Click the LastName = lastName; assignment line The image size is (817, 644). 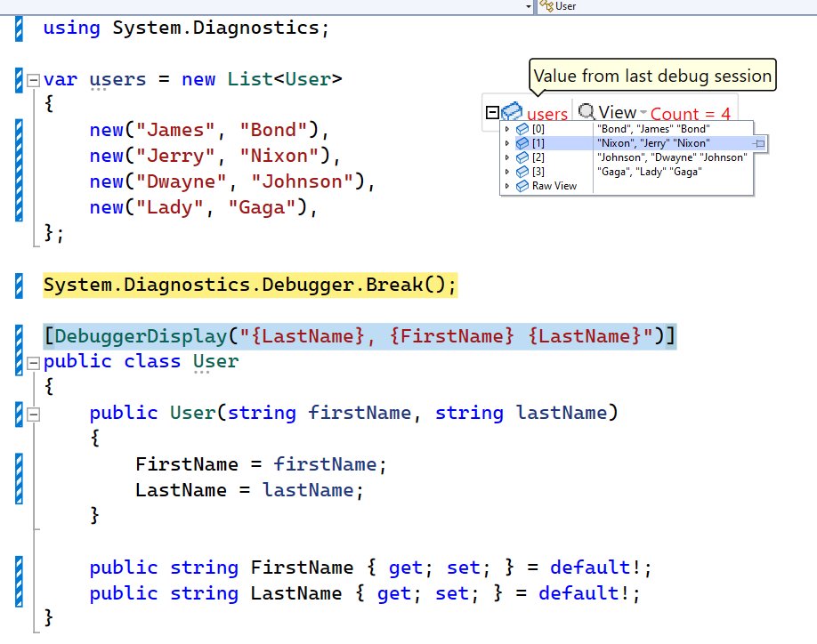[249, 490]
